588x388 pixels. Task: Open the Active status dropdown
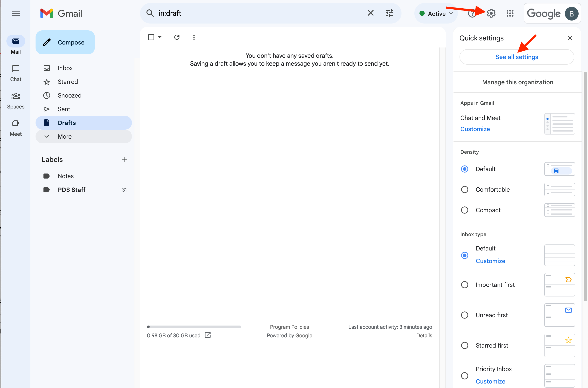436,14
